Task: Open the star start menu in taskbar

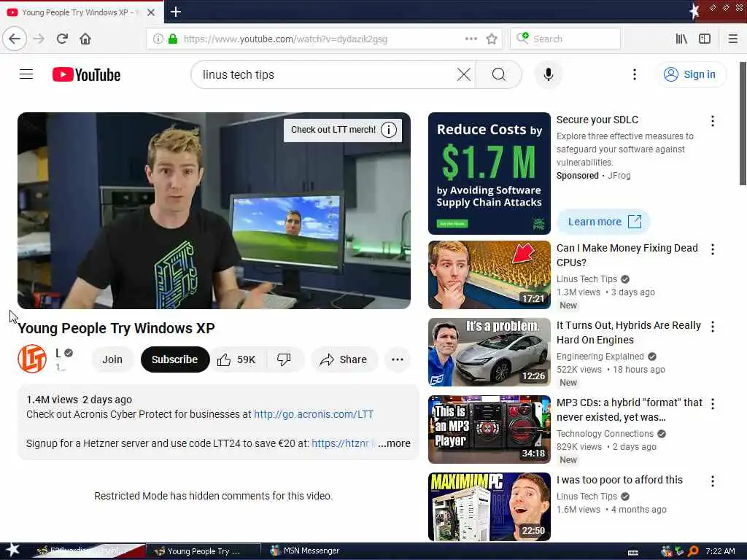Action: point(12,550)
